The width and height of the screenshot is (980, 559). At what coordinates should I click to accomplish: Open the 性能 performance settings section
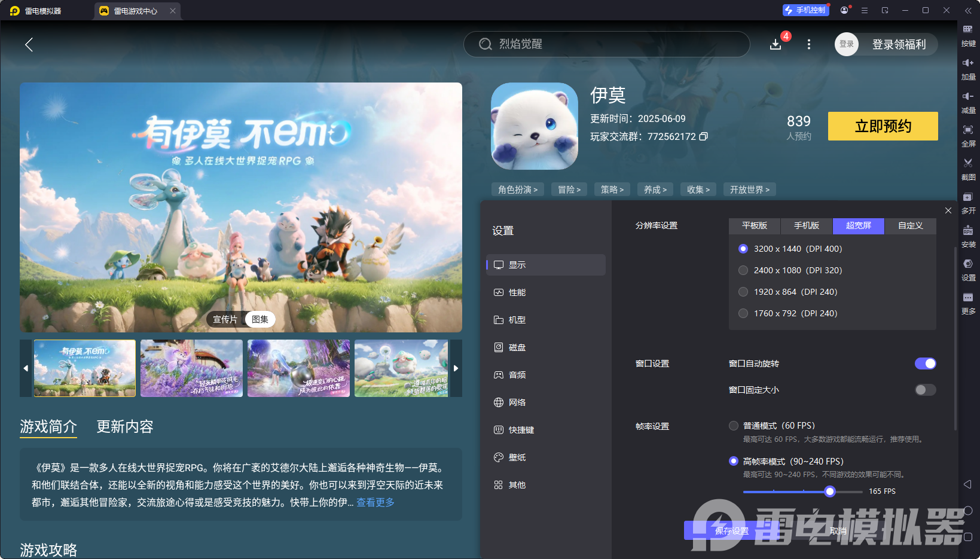point(518,292)
